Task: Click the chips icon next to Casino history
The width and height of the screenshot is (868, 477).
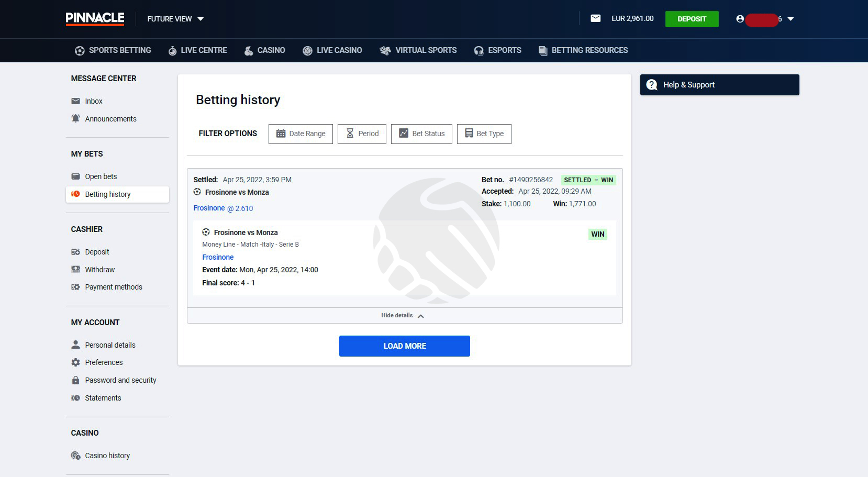Action: pyautogui.click(x=76, y=456)
